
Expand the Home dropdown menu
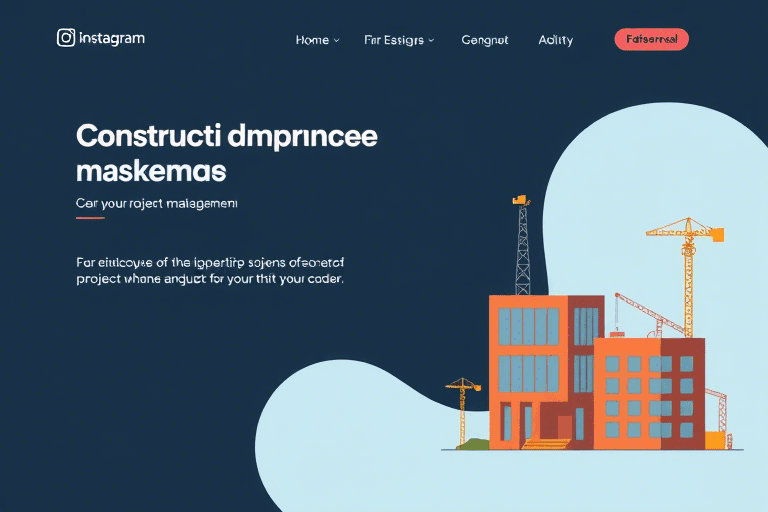pyautogui.click(x=317, y=40)
